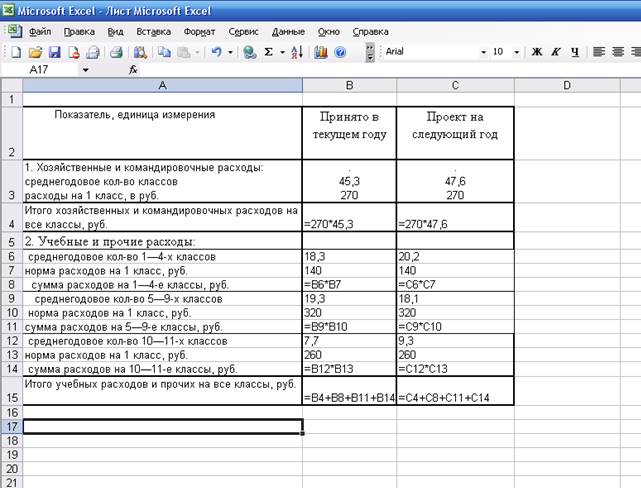Image resolution: width=641 pixels, height=488 pixels.
Task: Toggle underline with the Ч button
Action: click(575, 52)
